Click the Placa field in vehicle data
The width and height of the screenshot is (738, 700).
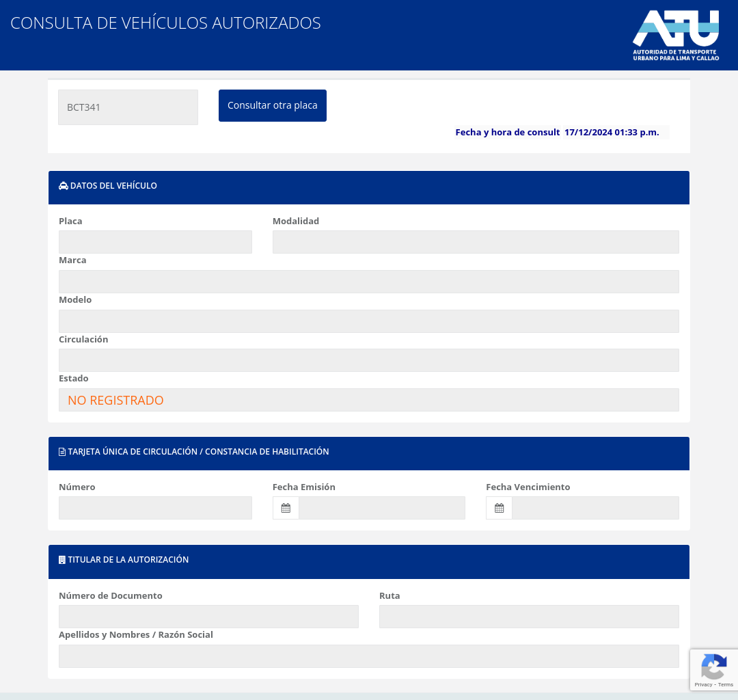pos(155,242)
